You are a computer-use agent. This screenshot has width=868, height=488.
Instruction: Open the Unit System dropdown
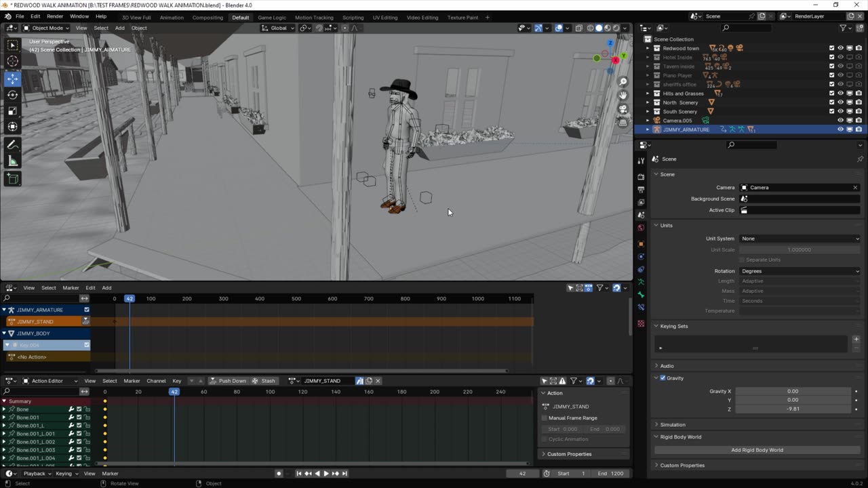pyautogui.click(x=800, y=239)
